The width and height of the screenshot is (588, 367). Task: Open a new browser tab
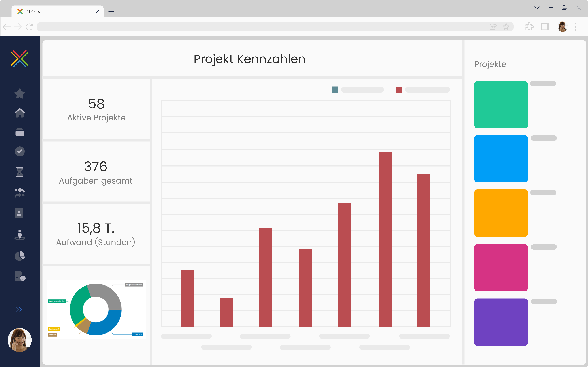(111, 12)
